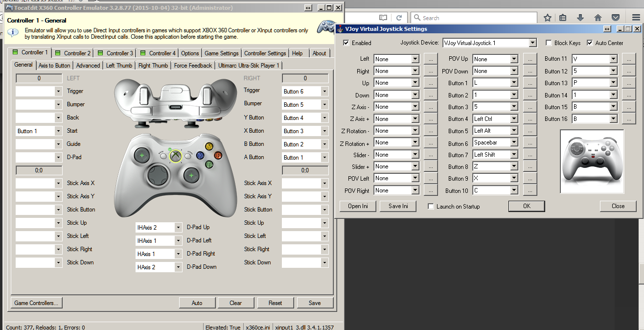Select the Axis to Button tab

pyautogui.click(x=54, y=66)
